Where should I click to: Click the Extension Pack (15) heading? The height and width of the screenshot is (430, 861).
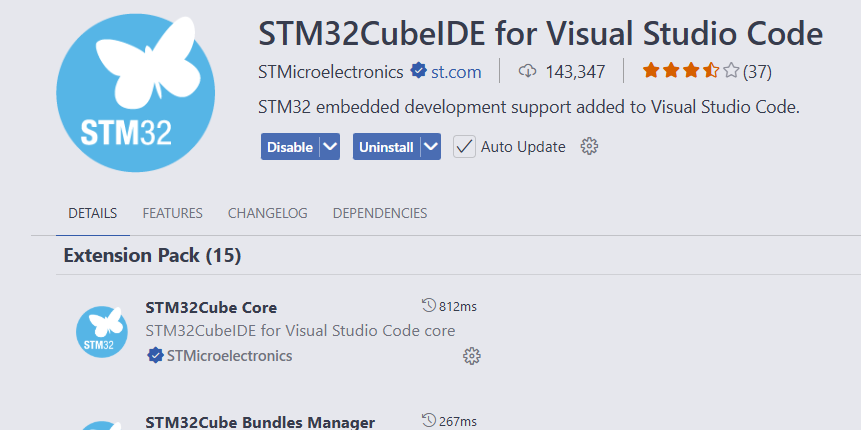click(152, 255)
